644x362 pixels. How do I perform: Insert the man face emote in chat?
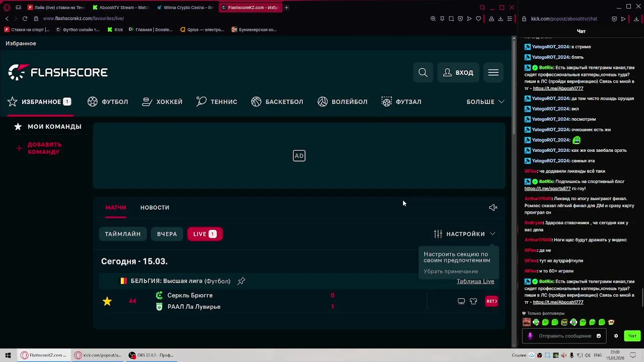click(x=527, y=322)
